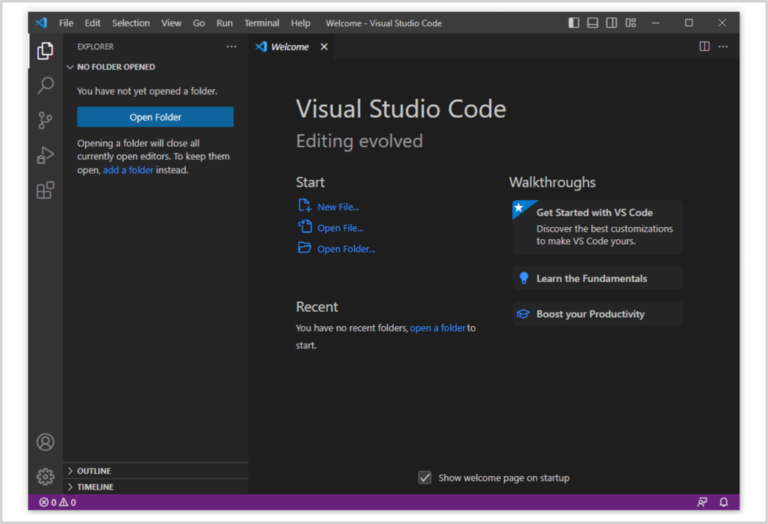This screenshot has width=768, height=524.
Task: Click star badge on Get Started card
Action: point(519,208)
